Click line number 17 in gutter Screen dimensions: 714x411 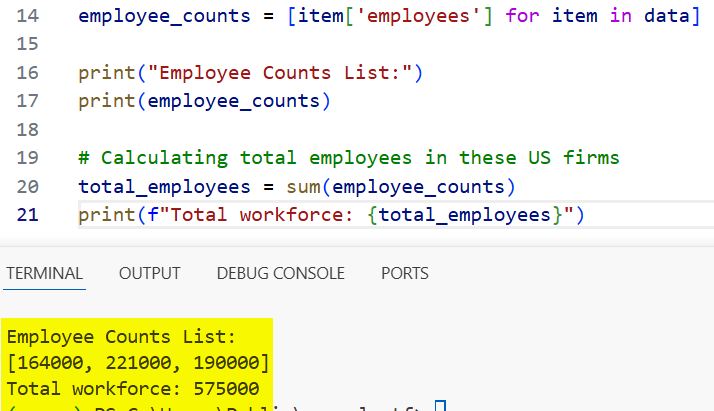(28, 101)
